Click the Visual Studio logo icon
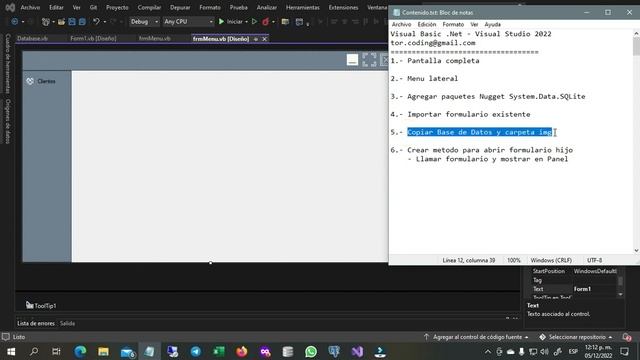Image resolution: width=640 pixels, height=360 pixels. (10, 7)
